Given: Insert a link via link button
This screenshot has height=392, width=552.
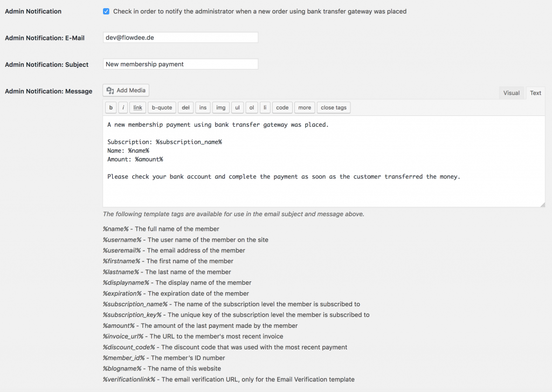Looking at the screenshot, I should [137, 108].
